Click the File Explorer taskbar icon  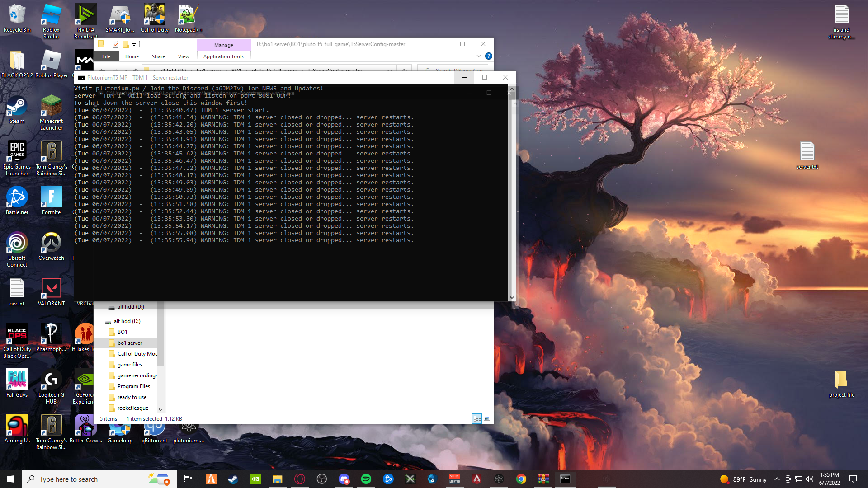(278, 479)
